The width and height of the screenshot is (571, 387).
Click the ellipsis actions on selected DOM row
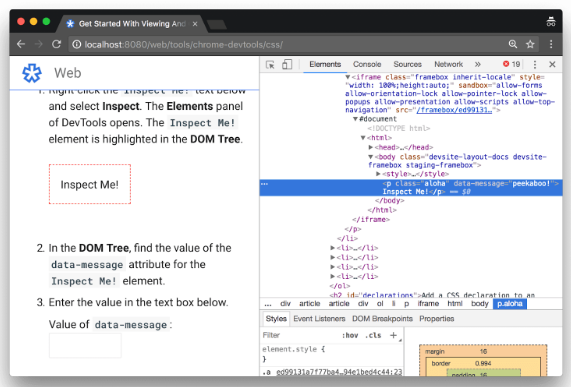click(x=265, y=184)
